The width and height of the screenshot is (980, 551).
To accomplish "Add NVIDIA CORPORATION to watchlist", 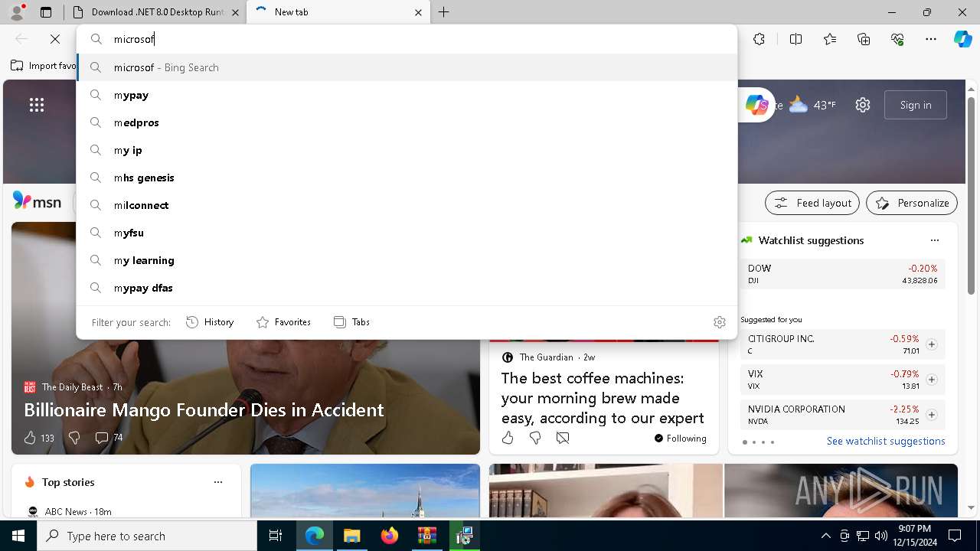I will click(x=931, y=415).
